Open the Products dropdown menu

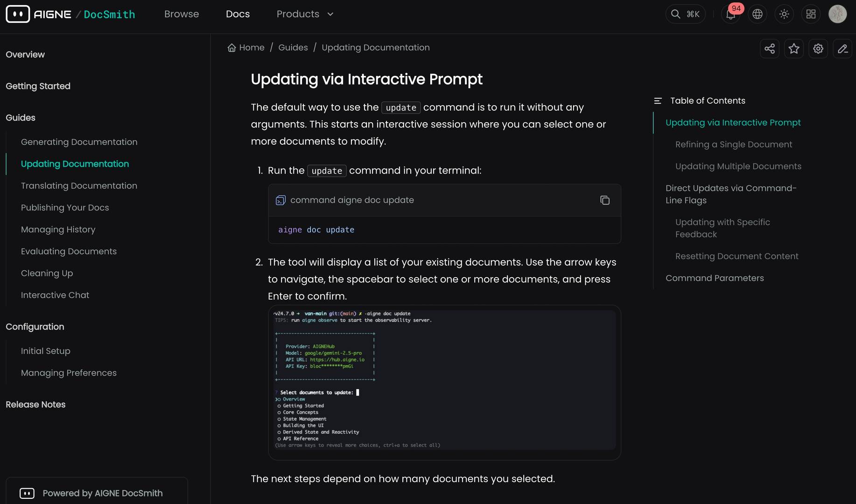304,14
